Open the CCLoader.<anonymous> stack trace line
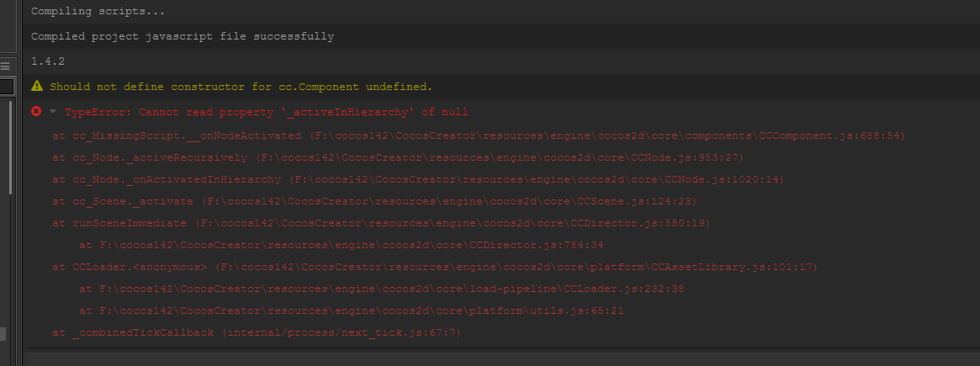The height and width of the screenshot is (366, 980). pyautogui.click(x=434, y=267)
